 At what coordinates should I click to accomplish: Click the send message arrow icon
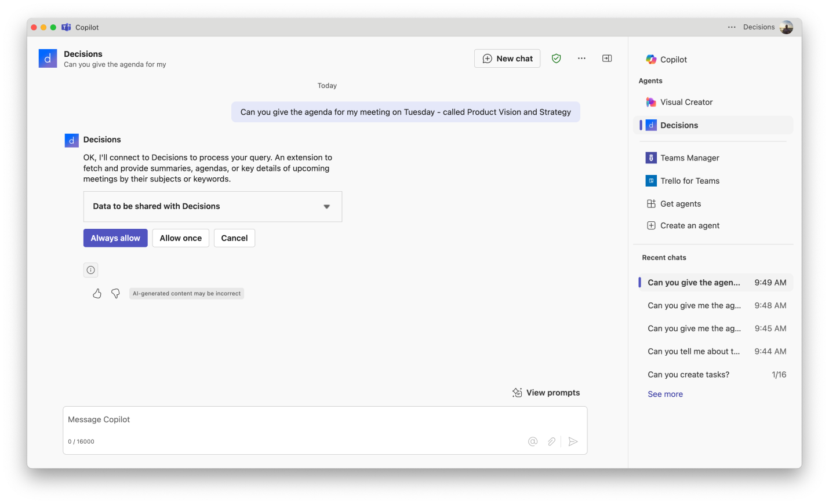[x=573, y=441]
